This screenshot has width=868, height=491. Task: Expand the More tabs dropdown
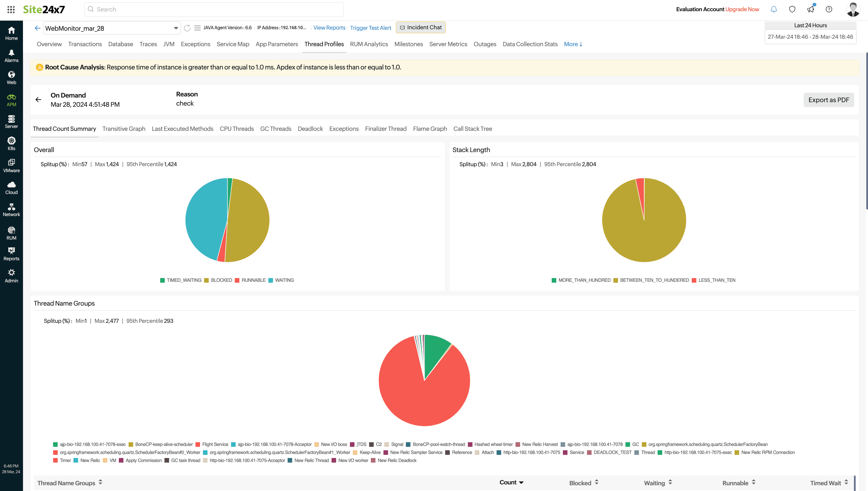click(573, 44)
